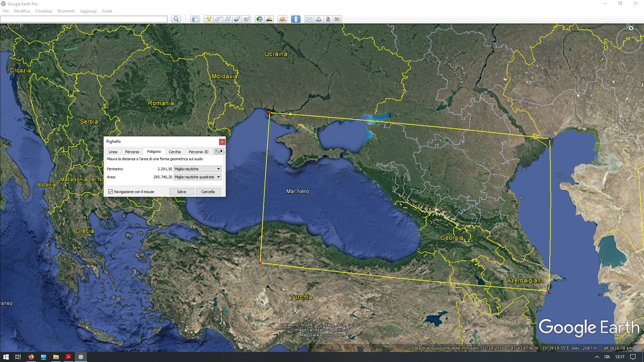Click the eye altitude readout 2616.78 km

[618, 348]
